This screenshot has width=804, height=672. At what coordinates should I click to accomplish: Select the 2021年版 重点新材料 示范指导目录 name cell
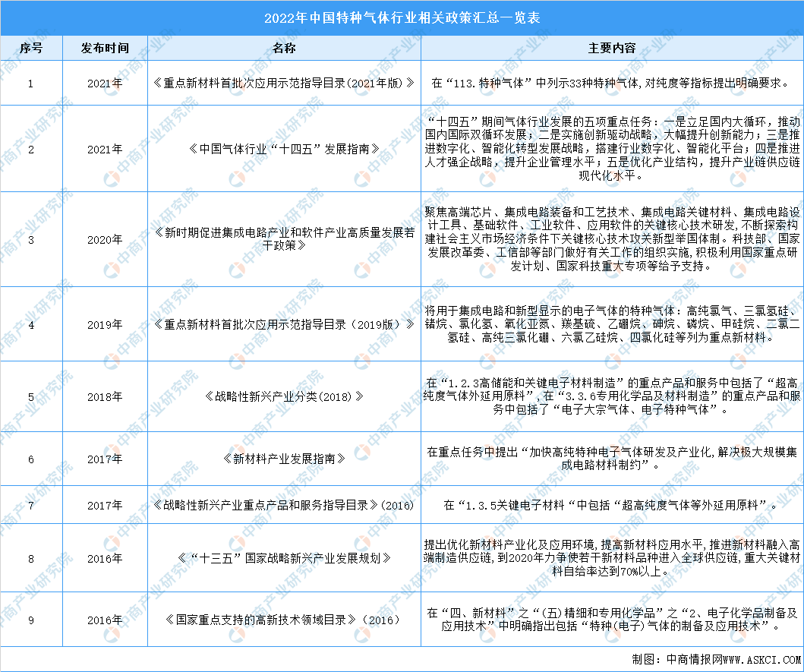pos(284,83)
